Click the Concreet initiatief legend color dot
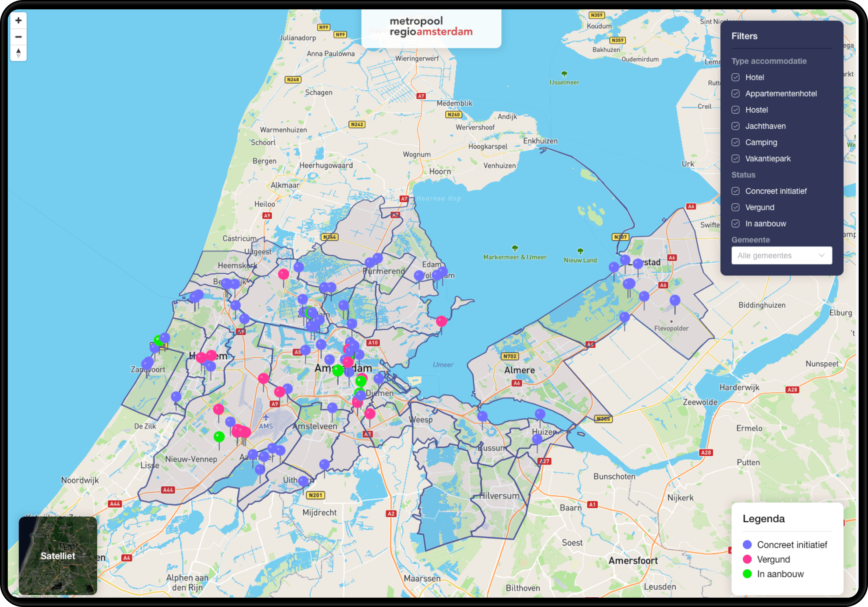Screen dimensions: 868x607 point(747,544)
